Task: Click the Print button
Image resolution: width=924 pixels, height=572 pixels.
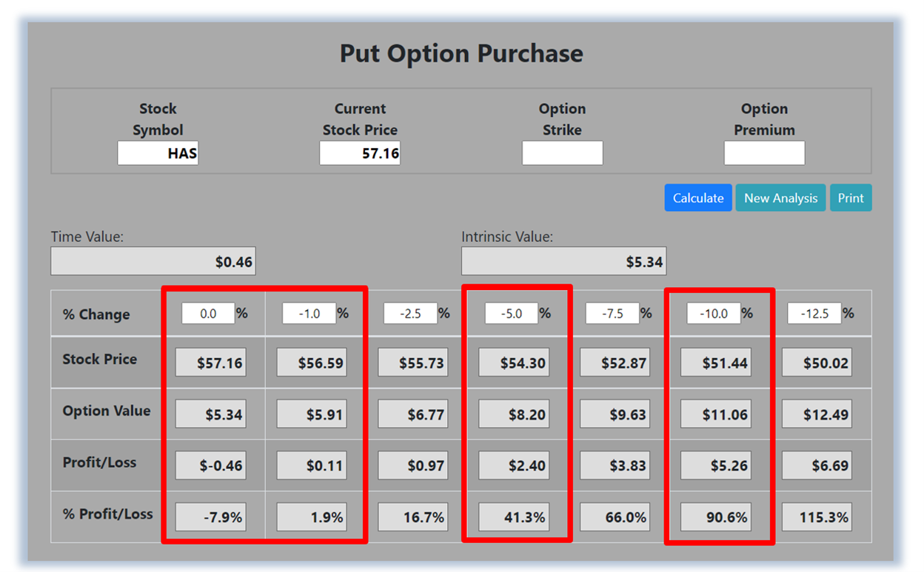Action: [x=850, y=198]
